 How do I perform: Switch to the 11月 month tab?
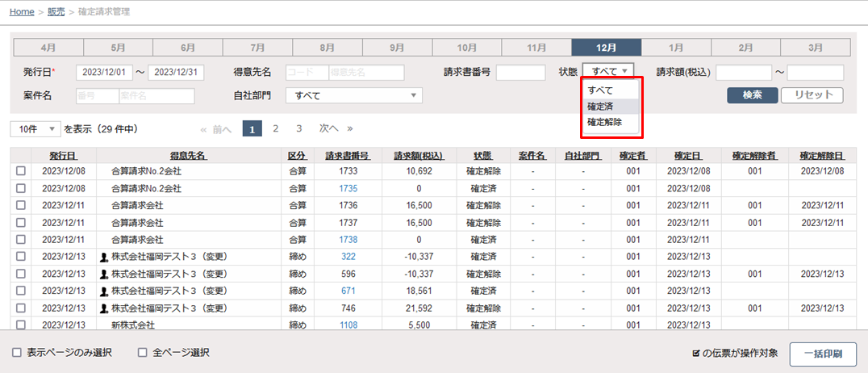point(536,48)
